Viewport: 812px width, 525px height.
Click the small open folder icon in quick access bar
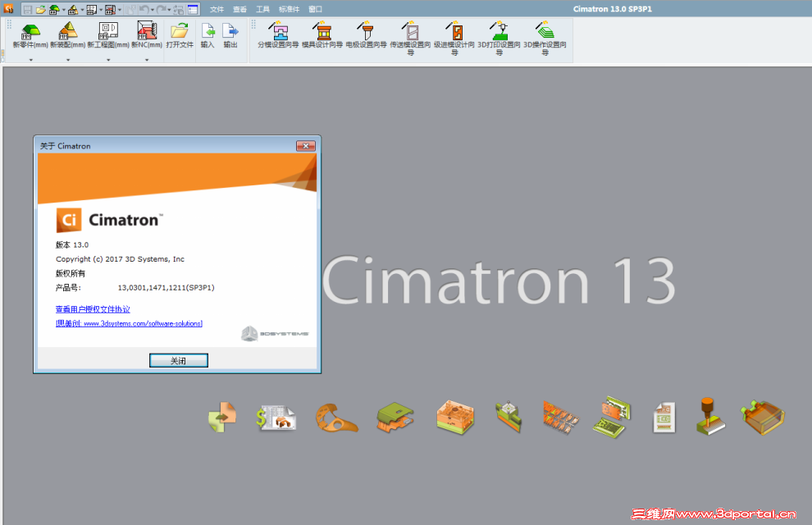coord(41,9)
